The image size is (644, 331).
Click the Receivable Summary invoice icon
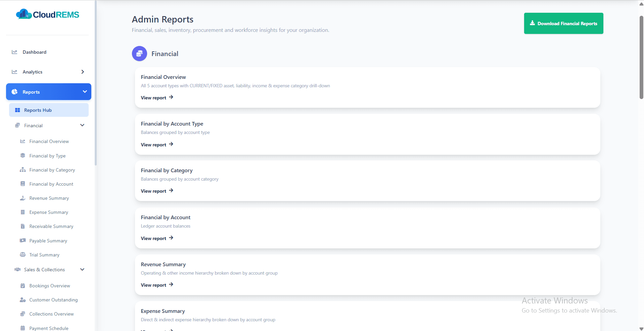(x=22, y=226)
